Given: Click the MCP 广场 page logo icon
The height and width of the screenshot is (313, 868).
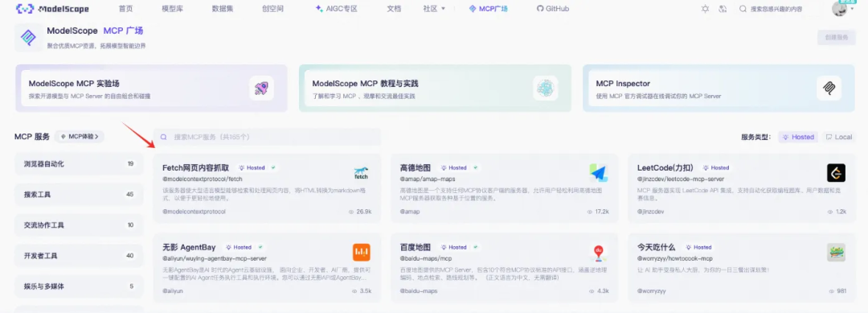Looking at the screenshot, I should tap(27, 38).
